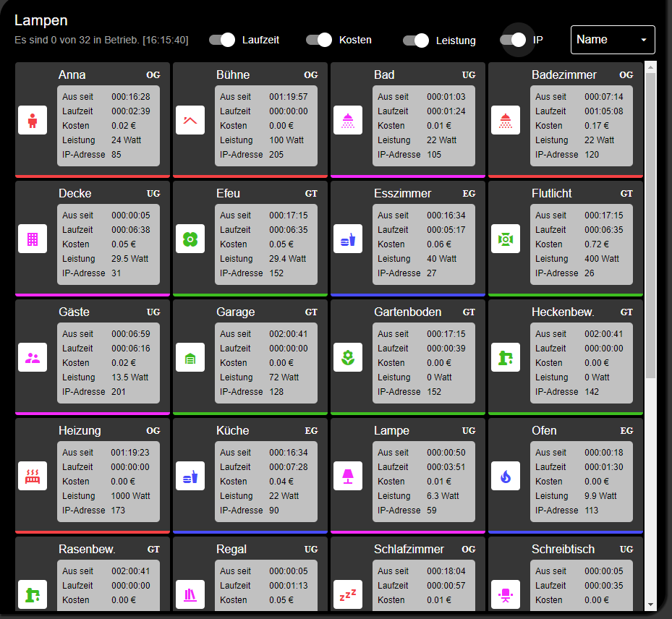This screenshot has width=672, height=619.
Task: Click the Bühne lamp roof icon
Action: click(190, 120)
